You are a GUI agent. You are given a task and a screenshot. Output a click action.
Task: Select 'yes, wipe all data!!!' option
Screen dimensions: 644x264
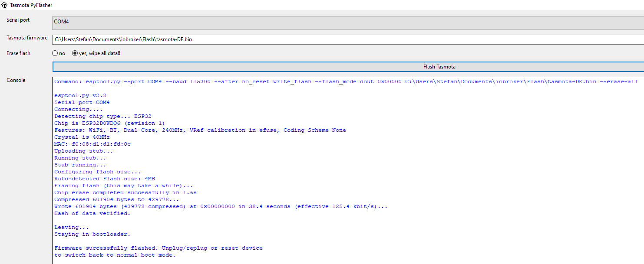tap(96, 53)
